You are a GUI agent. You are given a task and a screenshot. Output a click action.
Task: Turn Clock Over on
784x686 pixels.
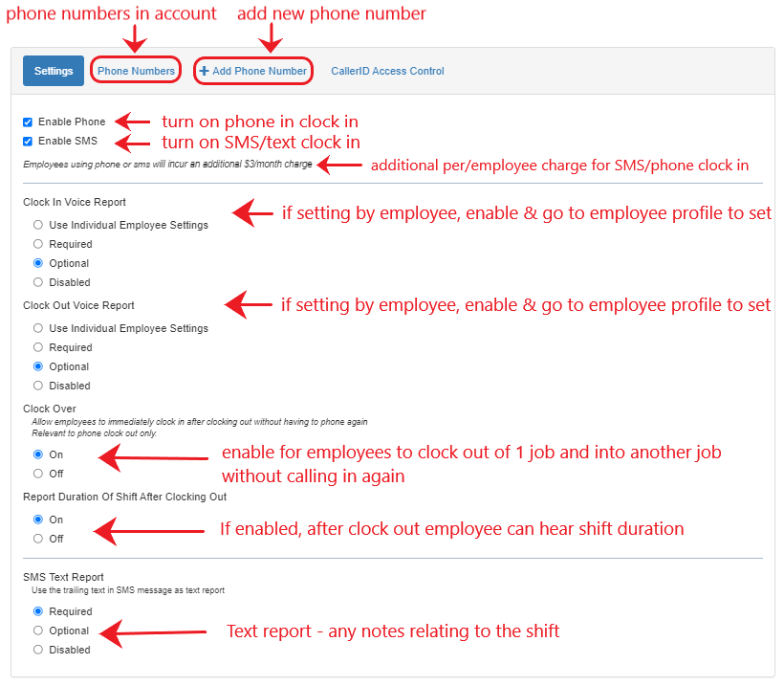coord(38,454)
